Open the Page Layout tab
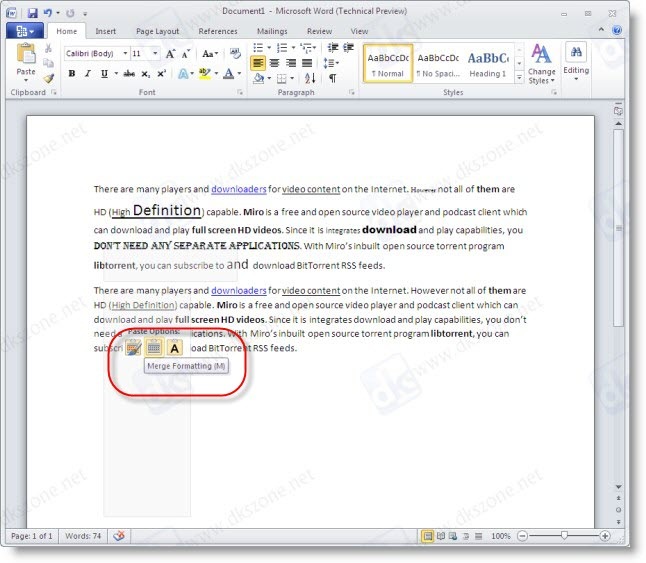The image size is (646, 563). point(157,31)
